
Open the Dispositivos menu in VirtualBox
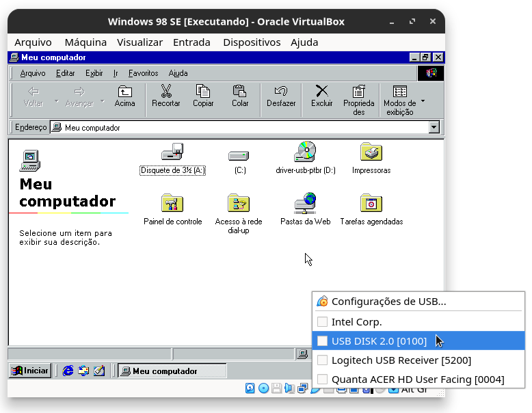tap(252, 42)
